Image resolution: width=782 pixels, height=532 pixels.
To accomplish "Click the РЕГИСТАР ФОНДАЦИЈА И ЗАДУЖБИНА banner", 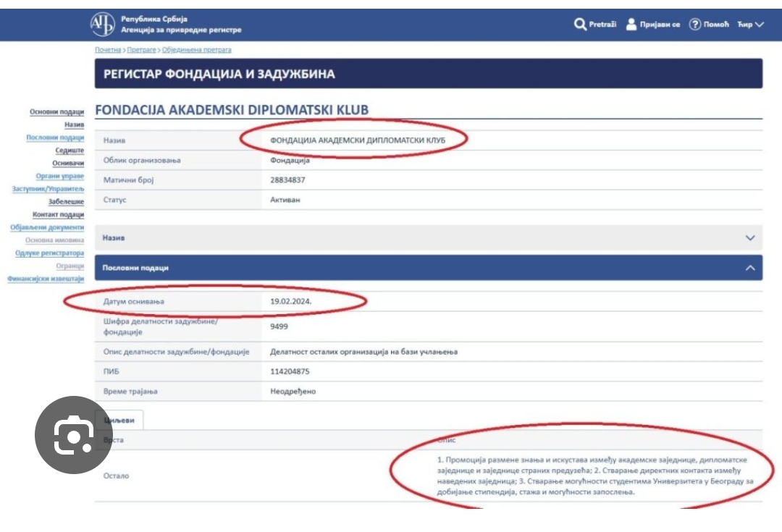I will (x=429, y=74).
